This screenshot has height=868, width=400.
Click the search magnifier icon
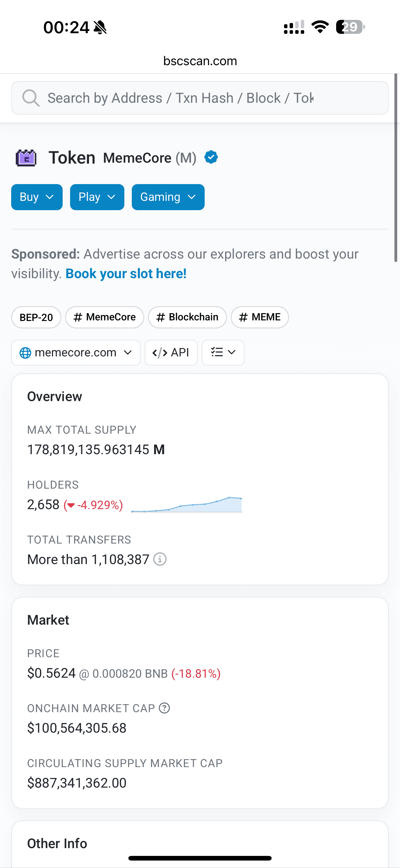point(31,98)
